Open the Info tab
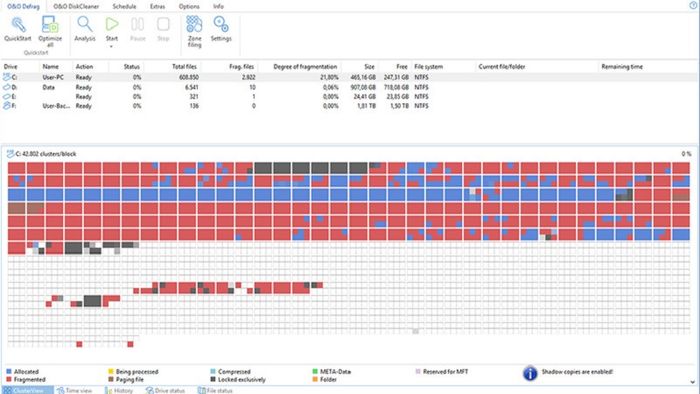This screenshot has height=394, width=700. click(218, 6)
